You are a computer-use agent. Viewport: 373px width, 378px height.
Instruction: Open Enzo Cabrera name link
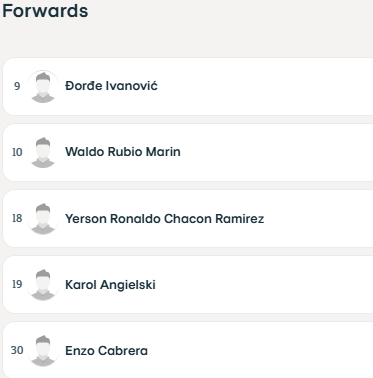106,351
